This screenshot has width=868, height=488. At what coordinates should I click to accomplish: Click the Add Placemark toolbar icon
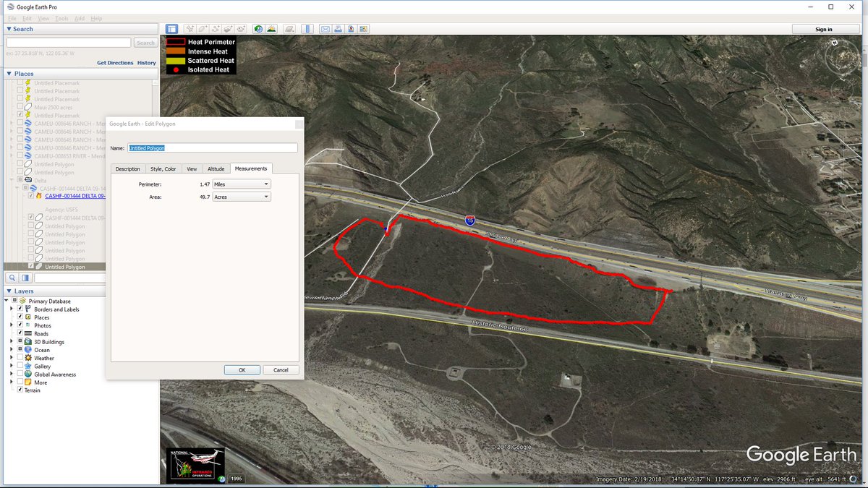point(190,29)
